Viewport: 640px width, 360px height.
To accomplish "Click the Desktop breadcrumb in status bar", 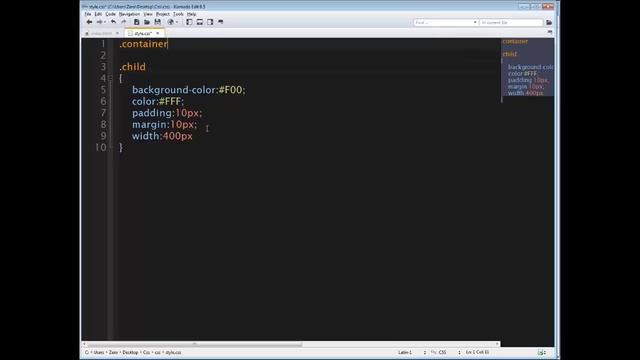I will [x=130, y=352].
